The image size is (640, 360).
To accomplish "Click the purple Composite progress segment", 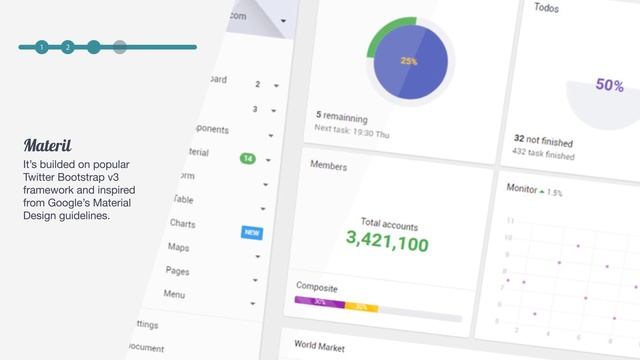I will (320, 302).
